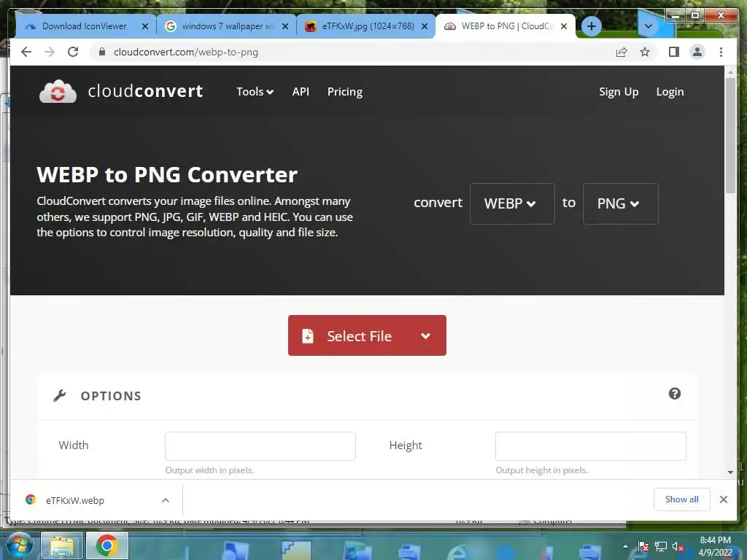Viewport: 747px width, 560px height.
Task: Bookmark this page with the star icon
Action: 645,52
